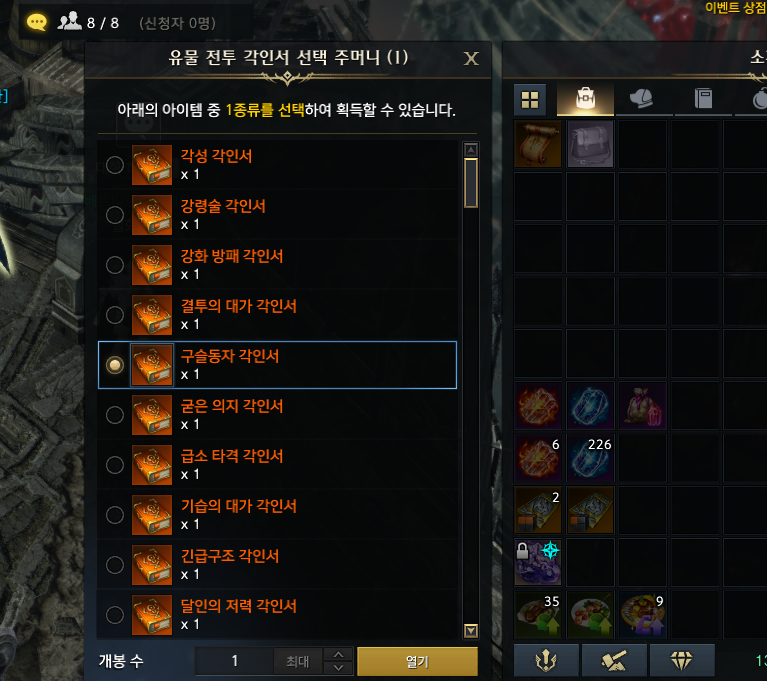Click the hammer icon at inventory bottom
The width and height of the screenshot is (767, 681).
coord(614,661)
